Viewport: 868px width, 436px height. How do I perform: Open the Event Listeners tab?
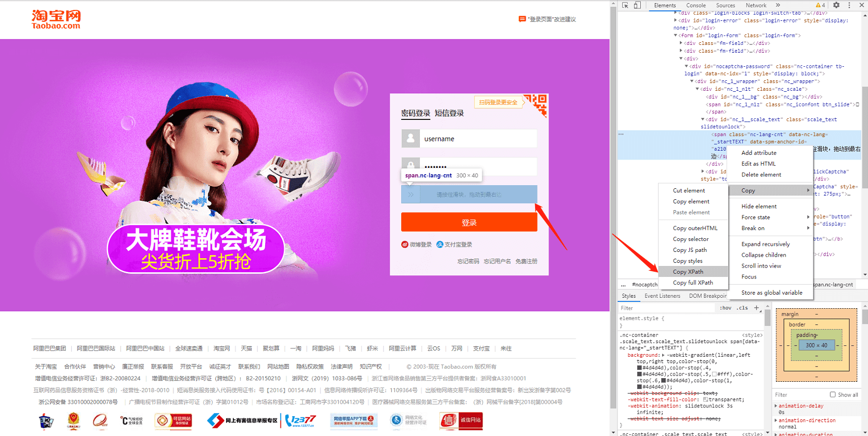coord(662,296)
